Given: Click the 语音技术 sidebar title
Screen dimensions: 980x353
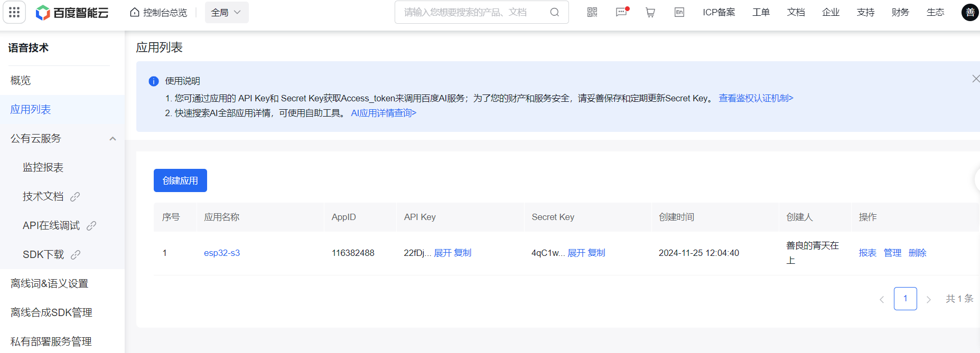Looking at the screenshot, I should click(29, 48).
